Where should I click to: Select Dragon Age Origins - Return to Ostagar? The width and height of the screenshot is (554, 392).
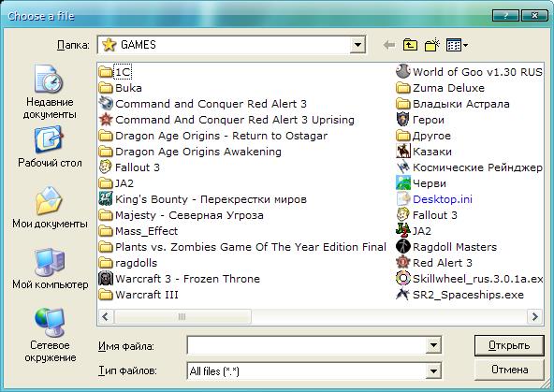pyautogui.click(x=213, y=136)
